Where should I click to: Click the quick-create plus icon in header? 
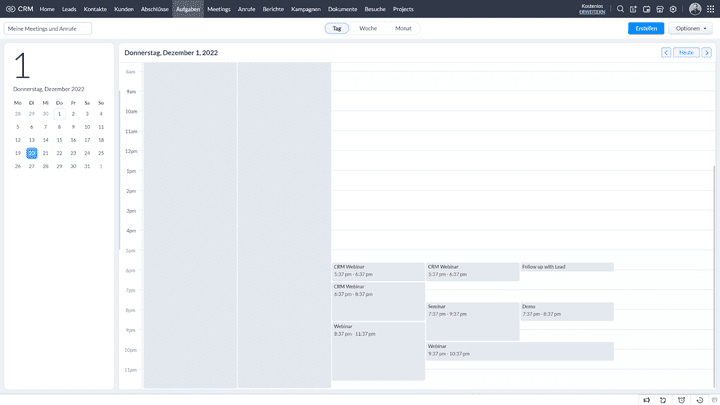click(x=633, y=9)
